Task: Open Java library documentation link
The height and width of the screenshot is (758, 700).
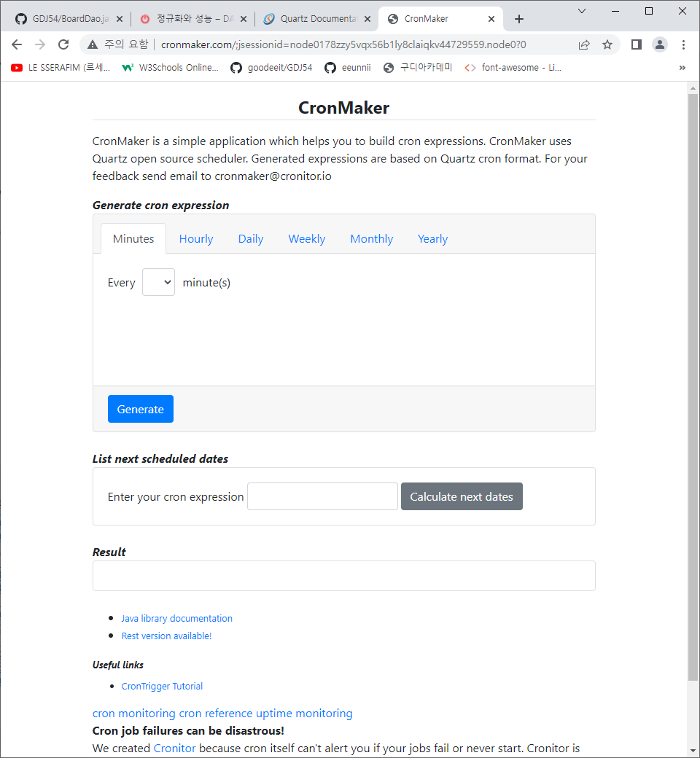Action: pos(177,619)
